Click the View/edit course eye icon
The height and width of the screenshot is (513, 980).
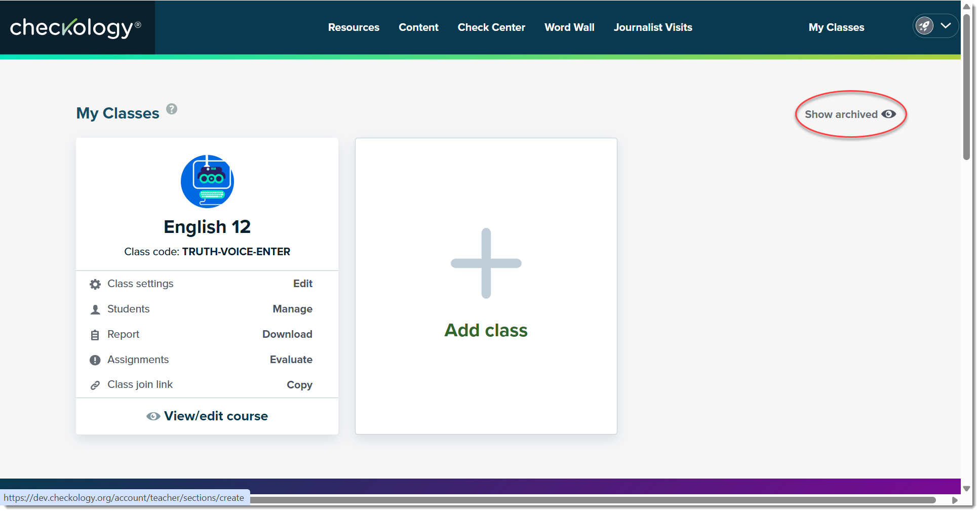153,416
